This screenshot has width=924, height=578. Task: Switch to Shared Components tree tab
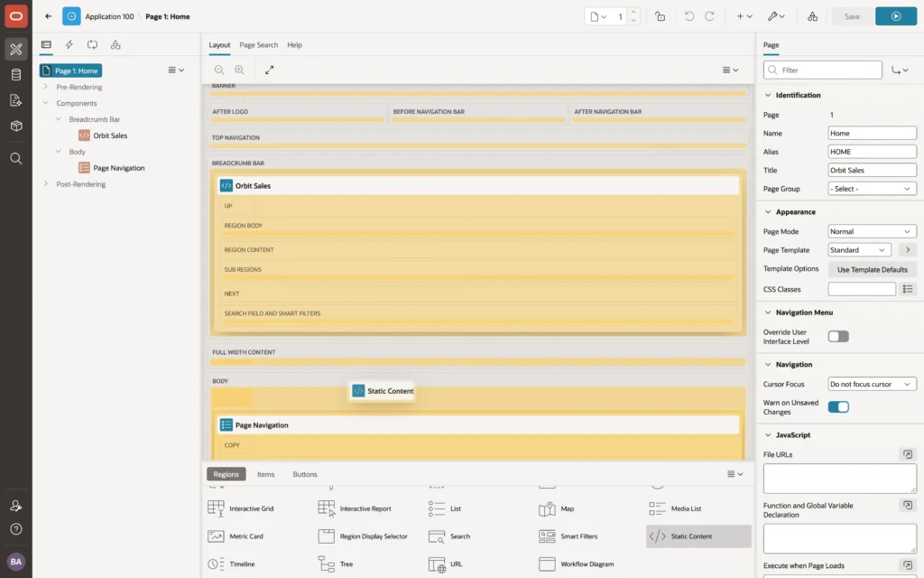pos(115,45)
